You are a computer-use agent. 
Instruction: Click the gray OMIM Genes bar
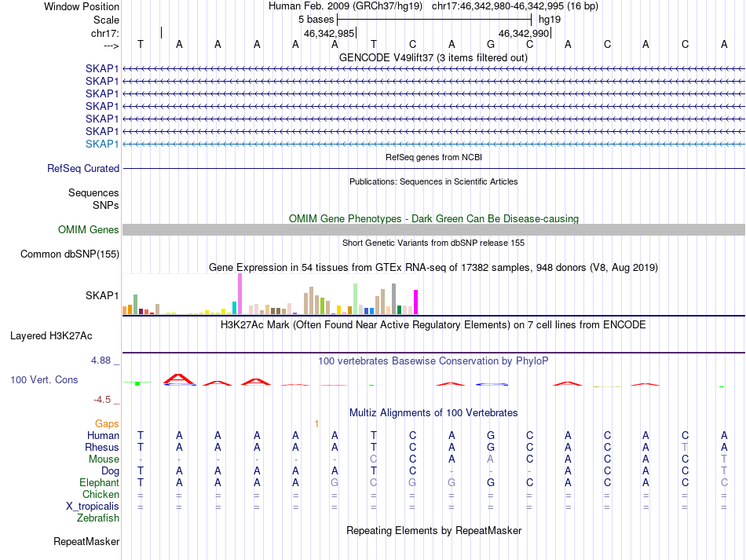(433, 230)
